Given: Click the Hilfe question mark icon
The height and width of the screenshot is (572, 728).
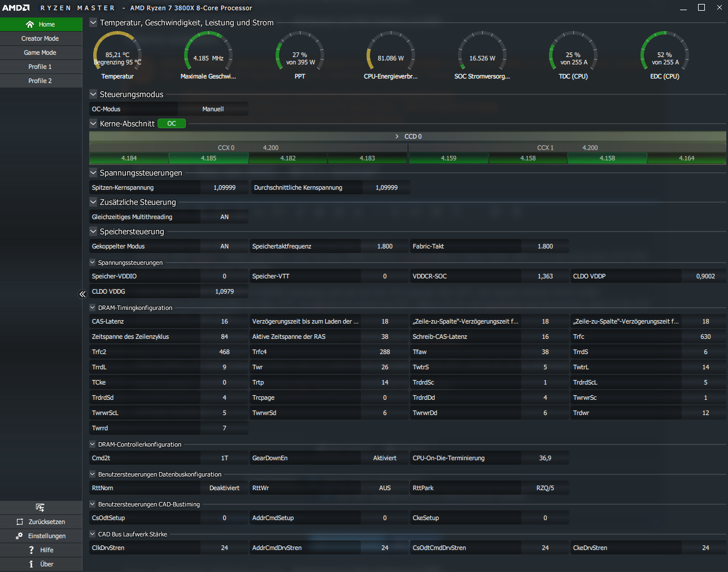Looking at the screenshot, I should pos(31,550).
